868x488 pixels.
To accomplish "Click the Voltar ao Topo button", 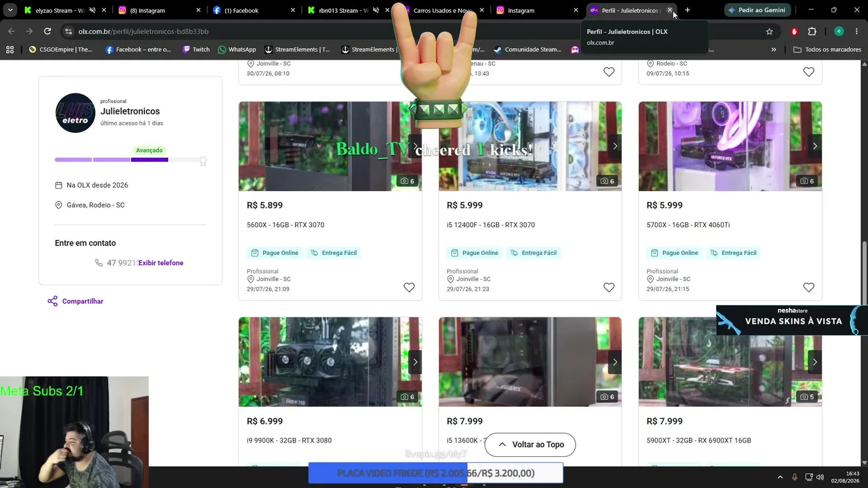I will [530, 445].
